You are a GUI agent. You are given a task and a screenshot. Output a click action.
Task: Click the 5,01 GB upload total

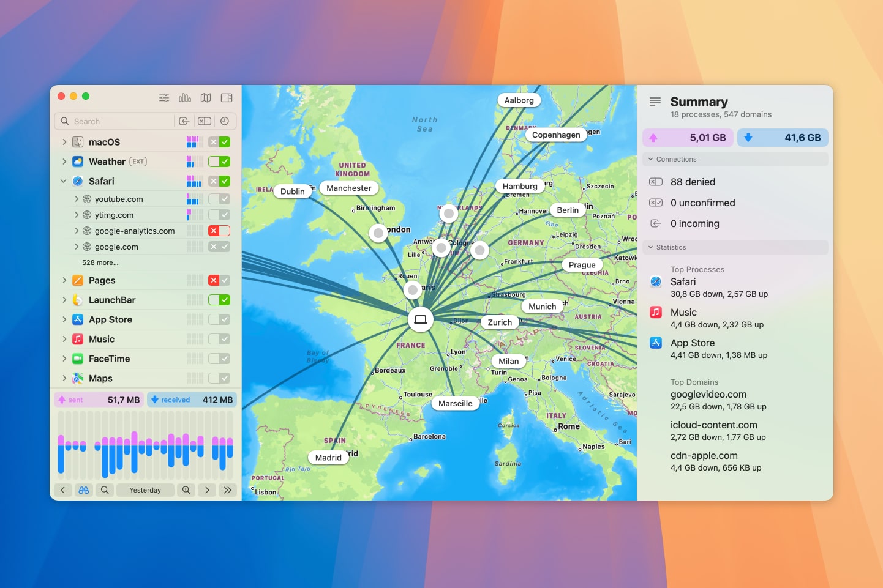pyautogui.click(x=688, y=138)
